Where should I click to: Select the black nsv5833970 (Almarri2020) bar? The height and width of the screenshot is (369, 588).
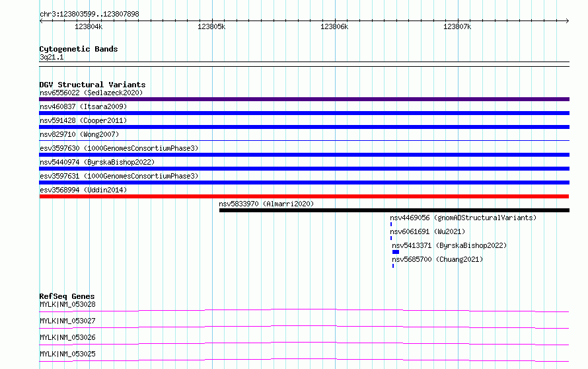coord(394,210)
